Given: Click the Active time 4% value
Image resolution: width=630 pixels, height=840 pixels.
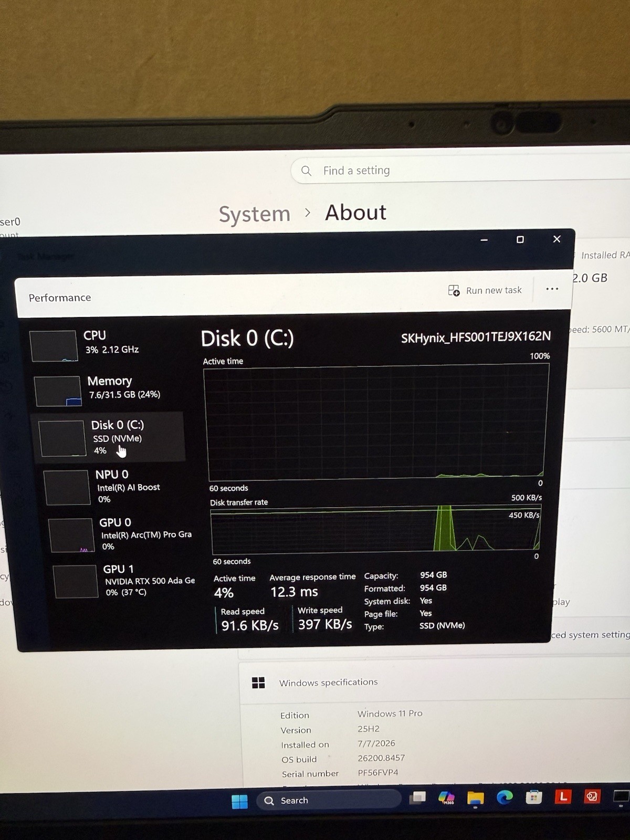Looking at the screenshot, I should point(224,593).
